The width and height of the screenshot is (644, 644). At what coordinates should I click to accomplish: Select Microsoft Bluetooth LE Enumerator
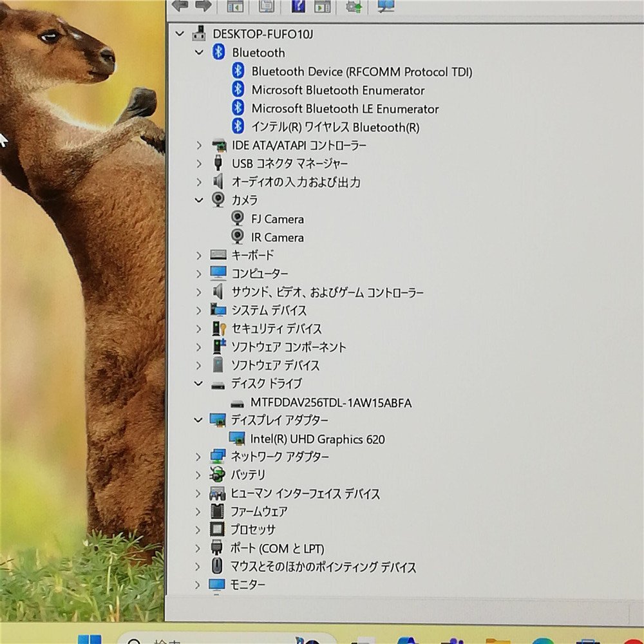click(345, 109)
